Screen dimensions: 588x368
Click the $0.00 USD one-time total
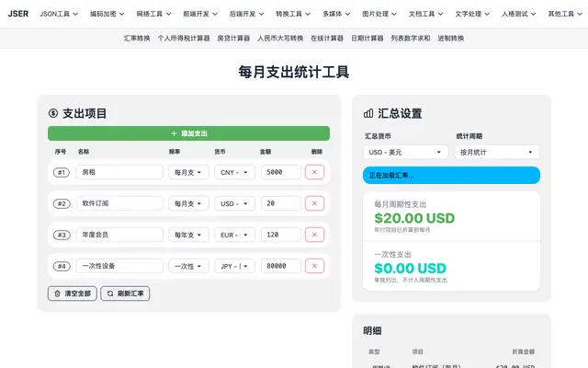(x=411, y=268)
